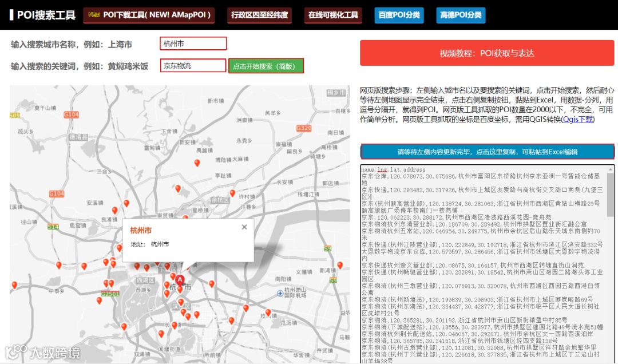Click the map pin south of 新市镇
The image size is (618, 364).
click(197, 163)
